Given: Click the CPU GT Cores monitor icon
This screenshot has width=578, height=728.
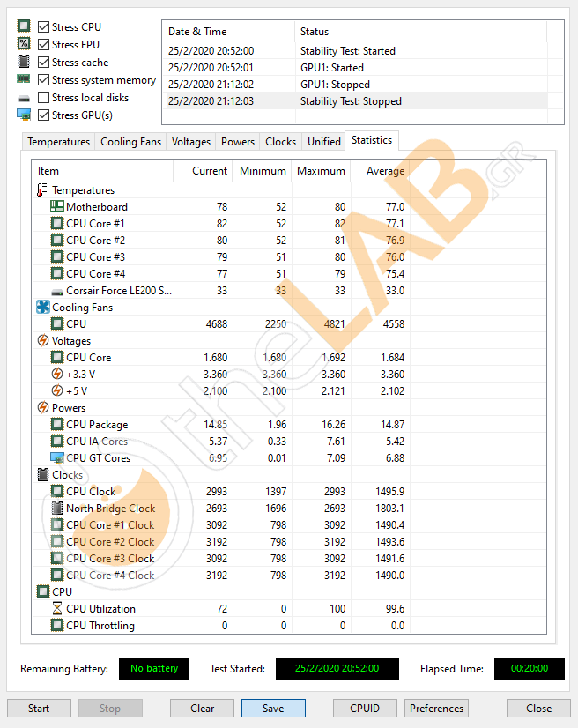Looking at the screenshot, I should (x=57, y=457).
